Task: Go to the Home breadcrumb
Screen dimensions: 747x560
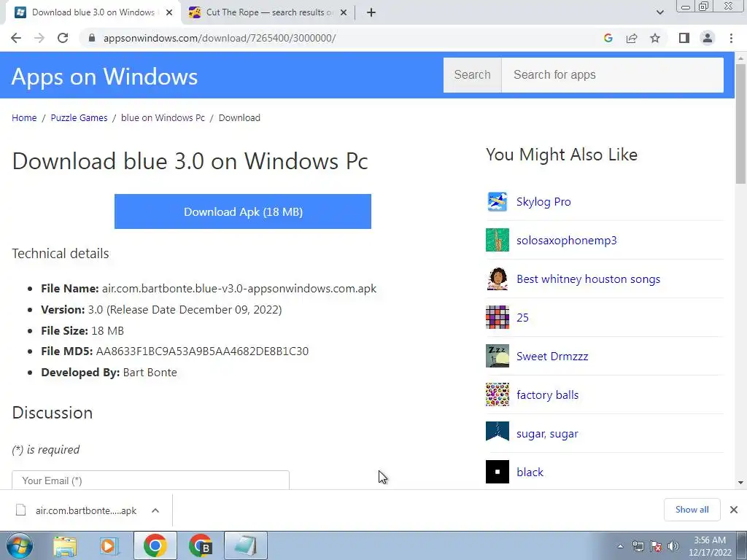Action: click(24, 117)
